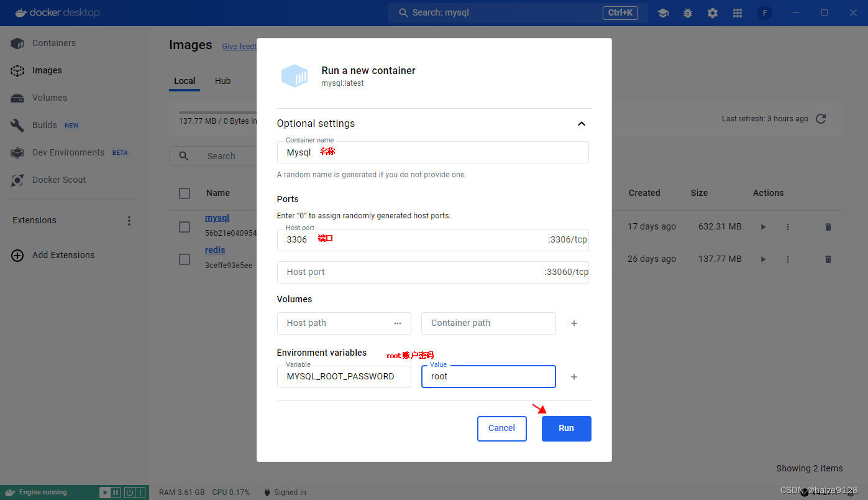This screenshot has width=868, height=500.
Task: Click the Value field containing root
Action: coord(488,377)
